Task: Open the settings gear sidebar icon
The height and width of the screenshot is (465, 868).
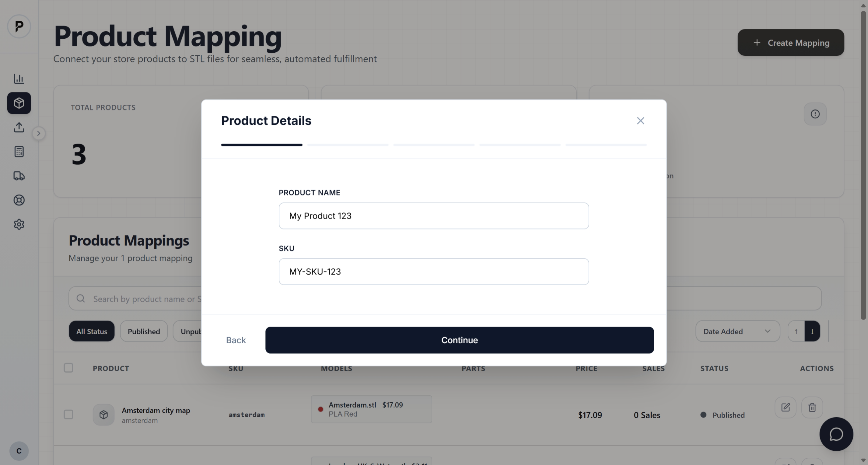Action: 19,224
